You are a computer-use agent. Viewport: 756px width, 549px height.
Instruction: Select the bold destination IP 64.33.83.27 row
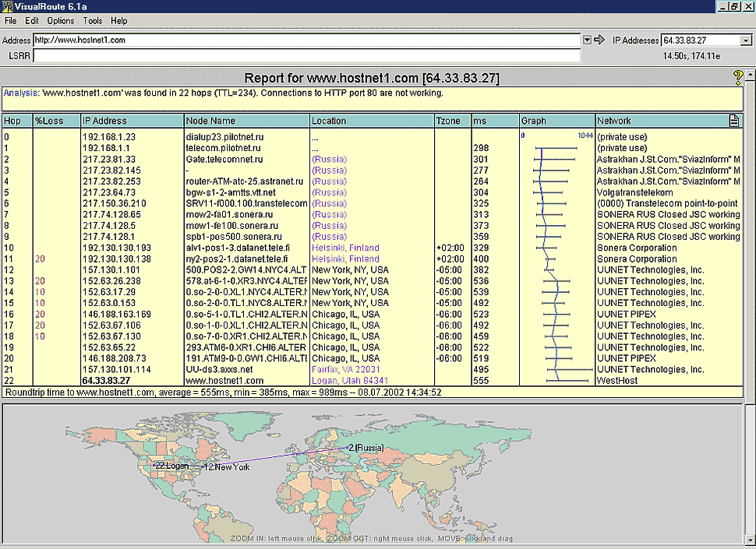[x=106, y=381]
